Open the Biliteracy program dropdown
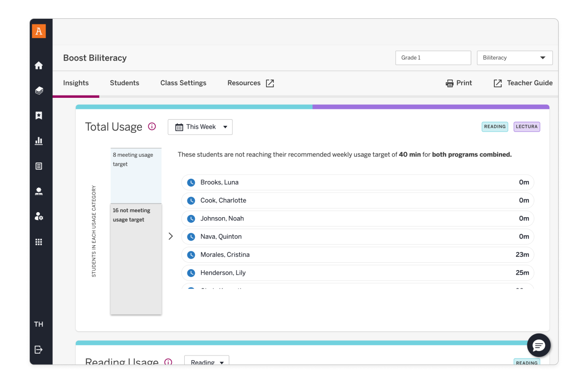Screen dimensions: 588x384 point(514,58)
